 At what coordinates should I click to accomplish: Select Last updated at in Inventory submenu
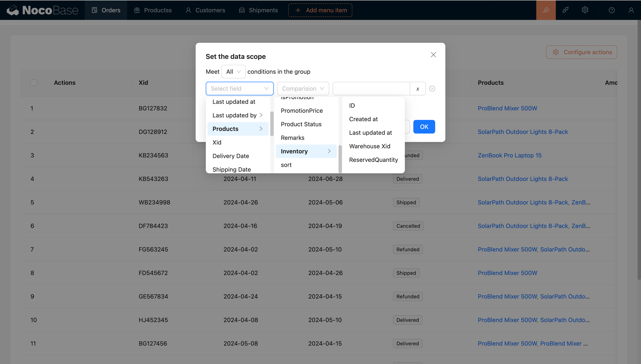(x=373, y=132)
